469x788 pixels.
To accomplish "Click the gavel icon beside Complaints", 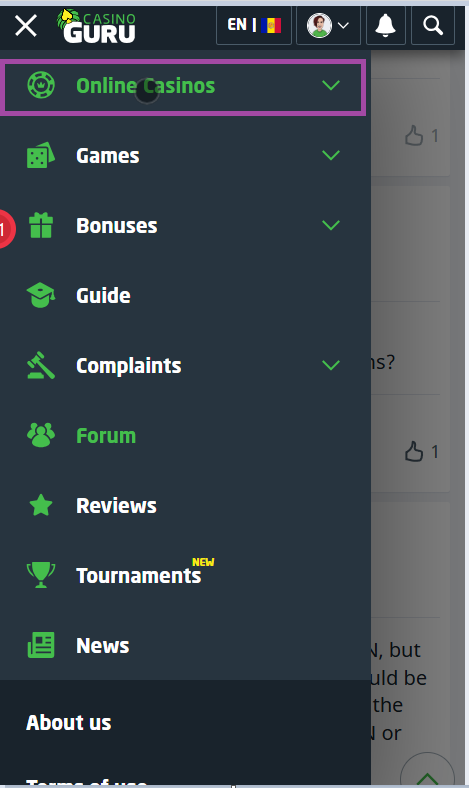I will [x=41, y=365].
